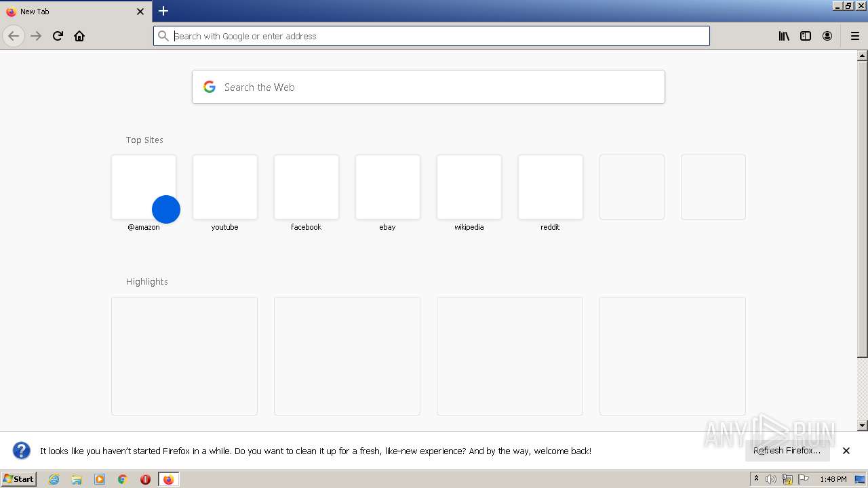Focus the address bar search field
The image size is (868, 488).
431,36
